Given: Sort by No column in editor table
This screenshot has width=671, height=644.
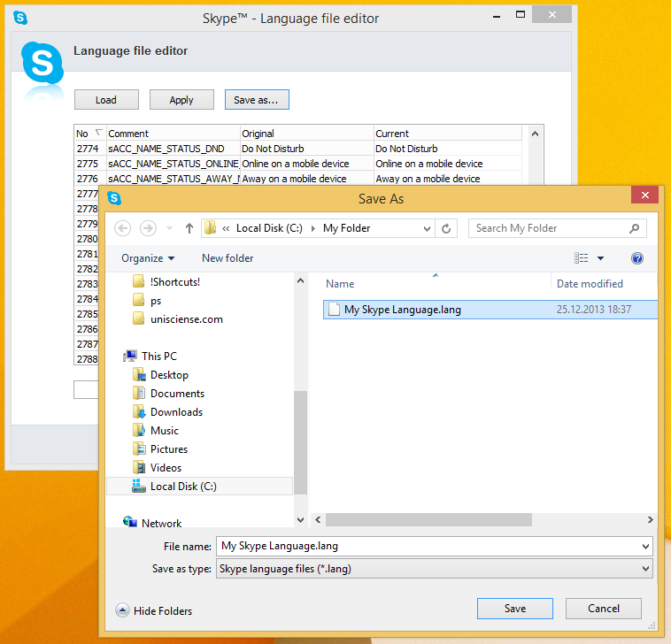Looking at the screenshot, I should 90,134.
